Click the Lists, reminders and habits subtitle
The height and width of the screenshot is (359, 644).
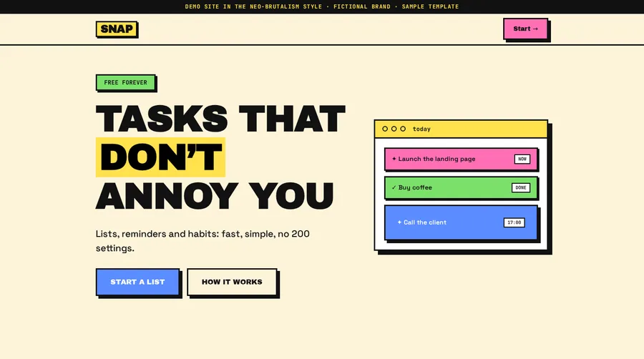[203, 241]
